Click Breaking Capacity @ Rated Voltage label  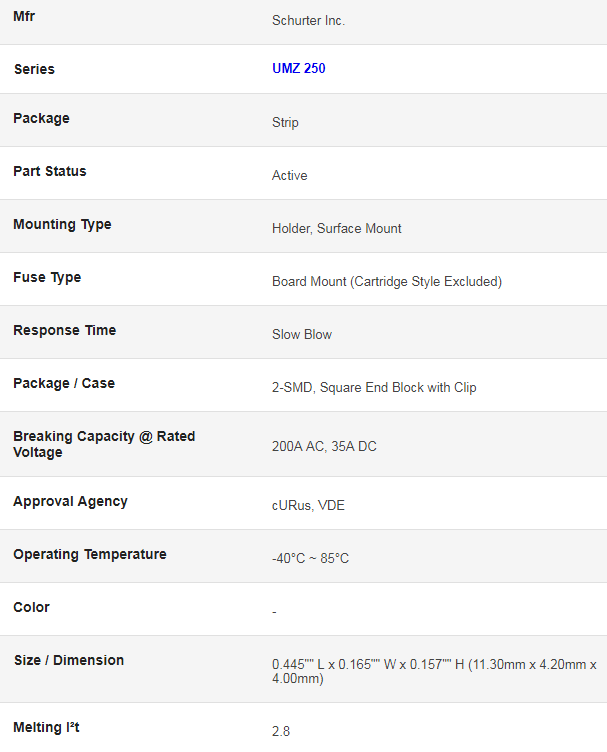point(104,444)
